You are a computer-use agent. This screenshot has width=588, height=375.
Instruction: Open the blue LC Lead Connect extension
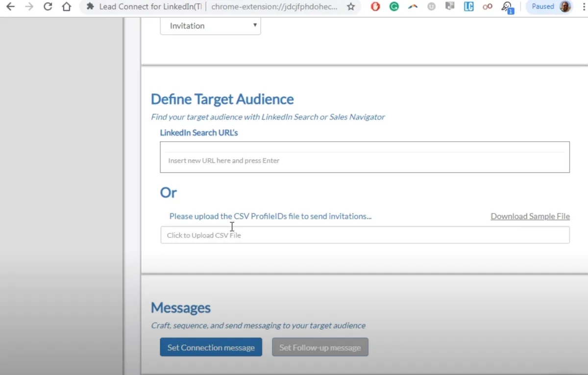click(469, 7)
